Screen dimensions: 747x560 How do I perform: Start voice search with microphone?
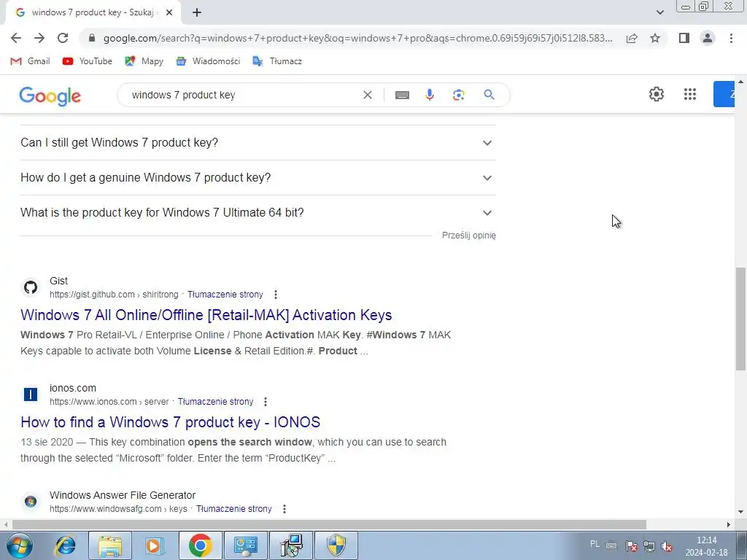[x=430, y=95]
